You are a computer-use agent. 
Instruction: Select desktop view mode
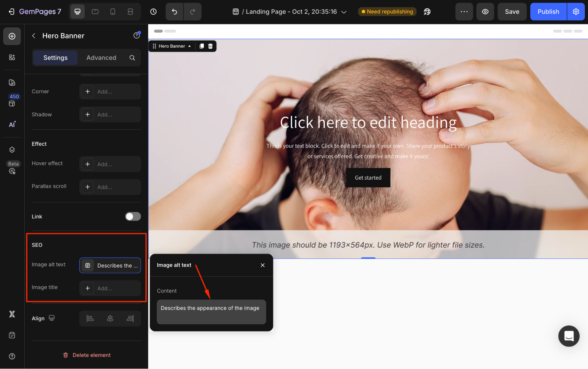pyautogui.click(x=77, y=12)
